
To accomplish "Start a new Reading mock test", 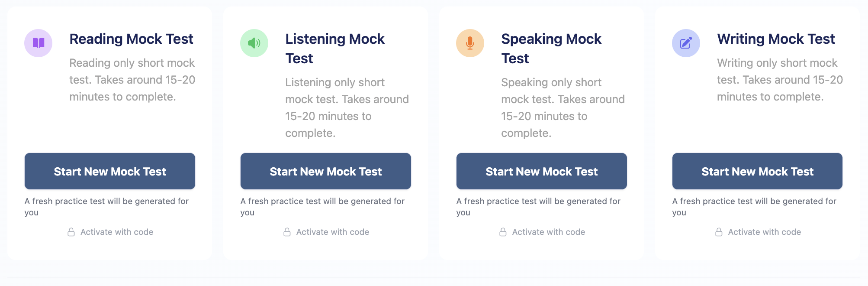I will 109,171.
